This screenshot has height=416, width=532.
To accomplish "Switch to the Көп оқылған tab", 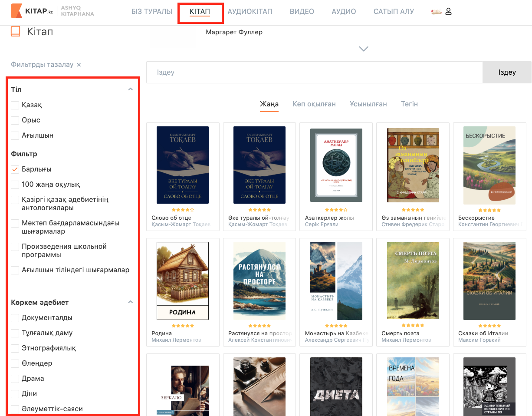I will 314,104.
